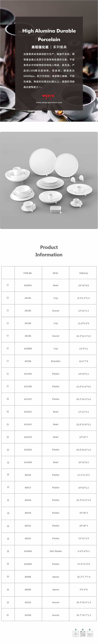This screenshot has height=644, width=98.
Task: Click the Ramekin description cell
Action: 56,361
